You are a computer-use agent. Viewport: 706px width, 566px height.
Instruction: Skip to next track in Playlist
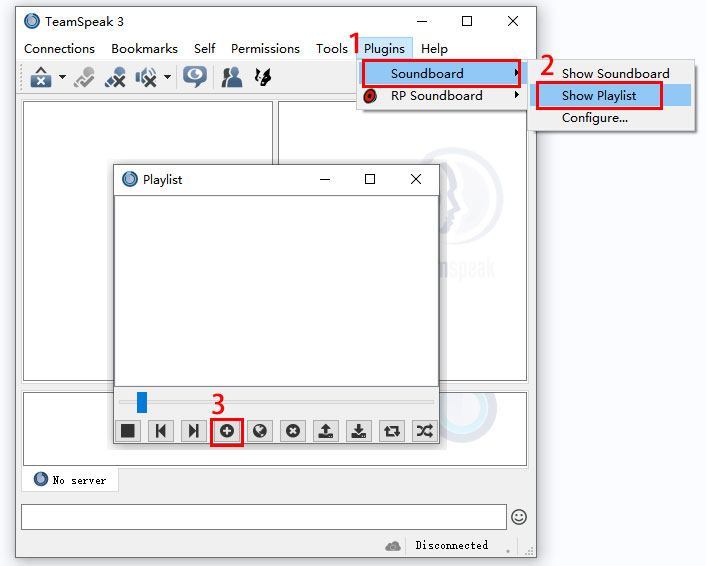[194, 431]
